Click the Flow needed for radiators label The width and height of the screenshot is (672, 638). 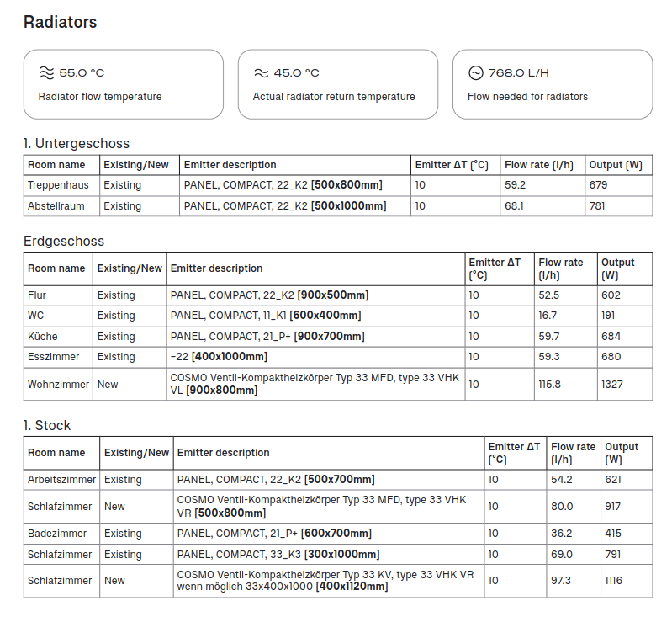pos(527,97)
